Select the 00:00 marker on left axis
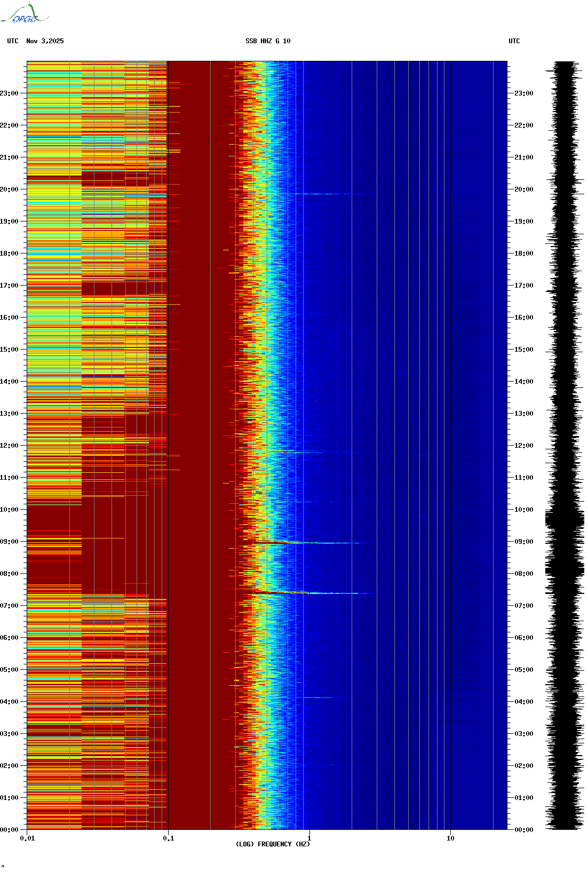The image size is (588, 872). pos(10,829)
